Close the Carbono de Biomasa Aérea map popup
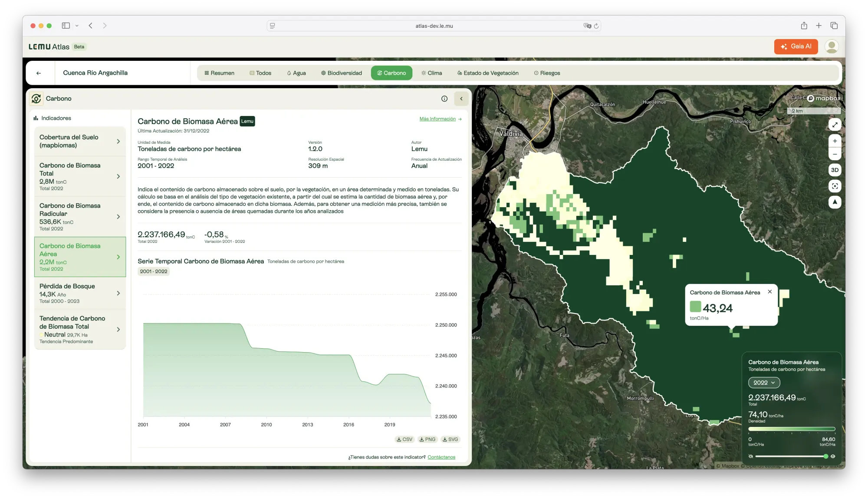868x499 pixels. click(769, 292)
